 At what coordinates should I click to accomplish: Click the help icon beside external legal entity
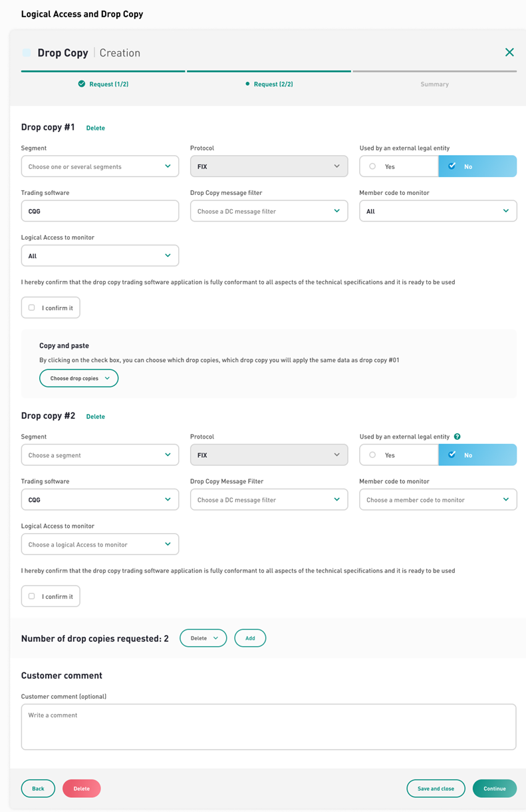tap(457, 437)
